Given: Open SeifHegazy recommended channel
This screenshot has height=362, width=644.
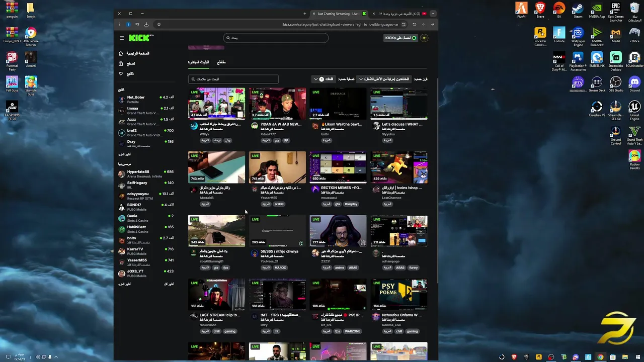Looking at the screenshot, I should (146, 185).
